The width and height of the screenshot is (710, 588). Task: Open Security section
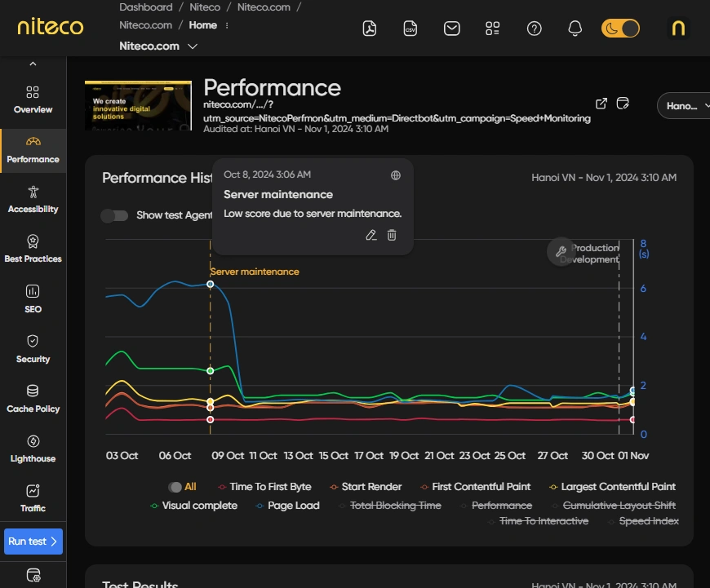[x=33, y=349]
